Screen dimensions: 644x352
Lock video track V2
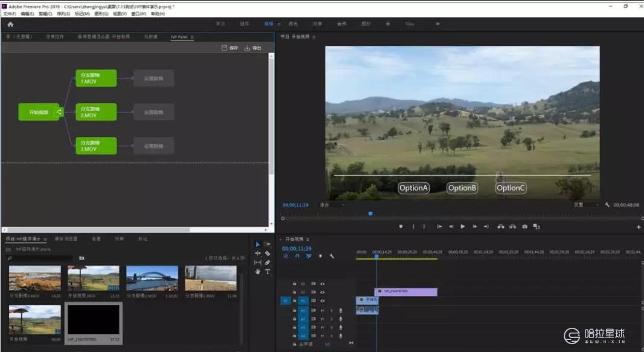[x=295, y=292]
